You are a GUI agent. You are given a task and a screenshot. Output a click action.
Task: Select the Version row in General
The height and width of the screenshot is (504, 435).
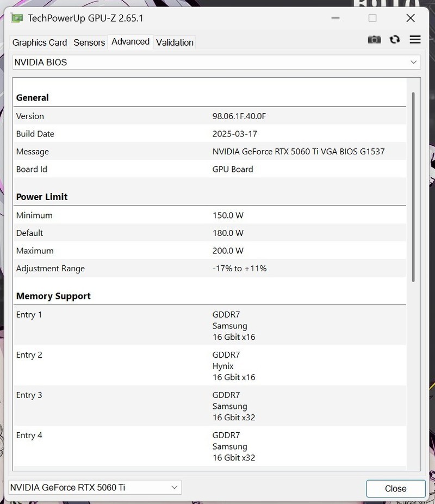point(209,116)
